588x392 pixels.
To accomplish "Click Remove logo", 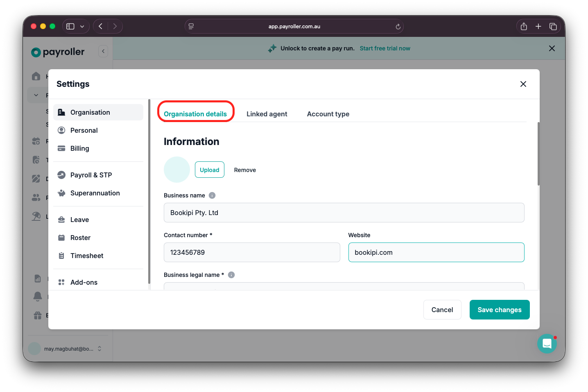I will (245, 170).
